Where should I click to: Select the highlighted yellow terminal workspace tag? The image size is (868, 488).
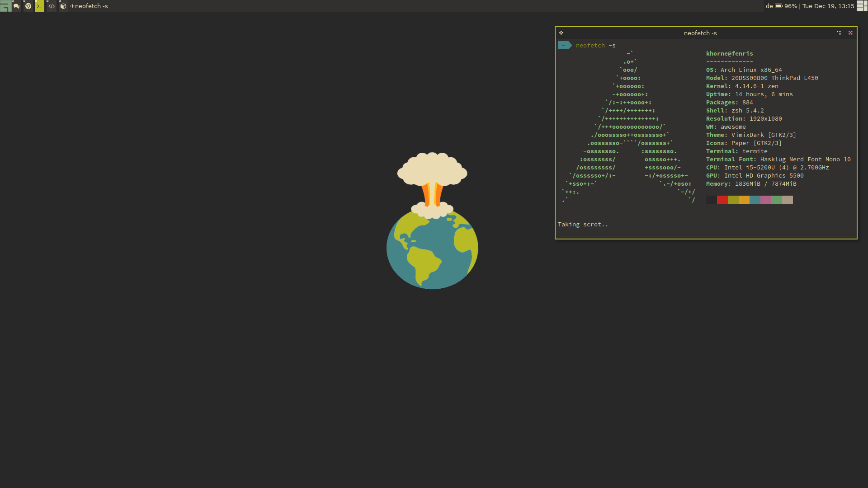(40, 6)
